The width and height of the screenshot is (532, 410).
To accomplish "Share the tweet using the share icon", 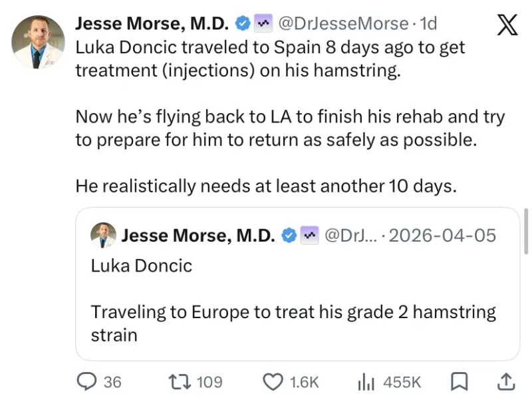I will click(x=505, y=382).
